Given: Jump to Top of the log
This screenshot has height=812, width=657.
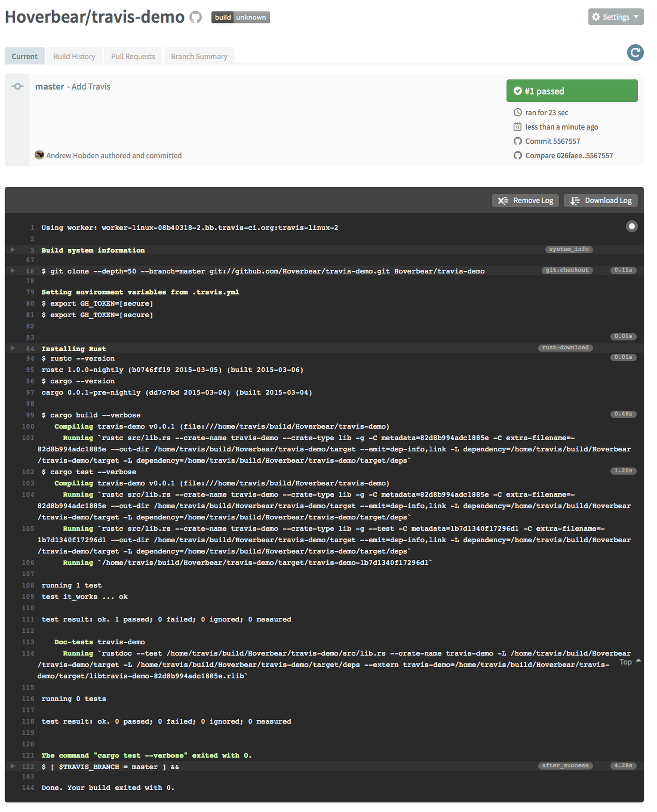Looking at the screenshot, I should point(628,662).
